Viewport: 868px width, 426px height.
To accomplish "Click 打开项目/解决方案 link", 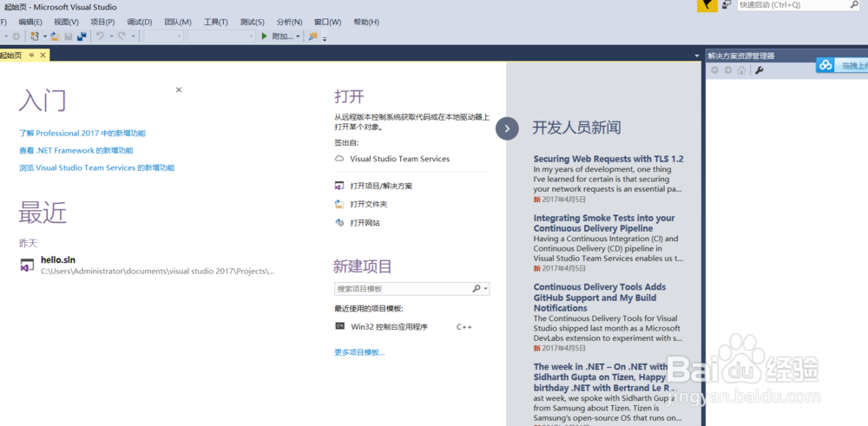I will 381,186.
